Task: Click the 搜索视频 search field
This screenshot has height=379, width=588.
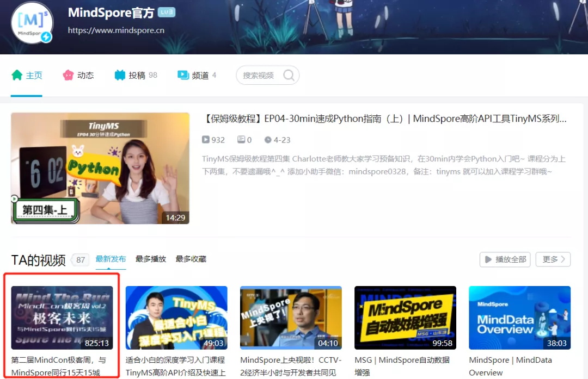Action: pyautogui.click(x=259, y=75)
